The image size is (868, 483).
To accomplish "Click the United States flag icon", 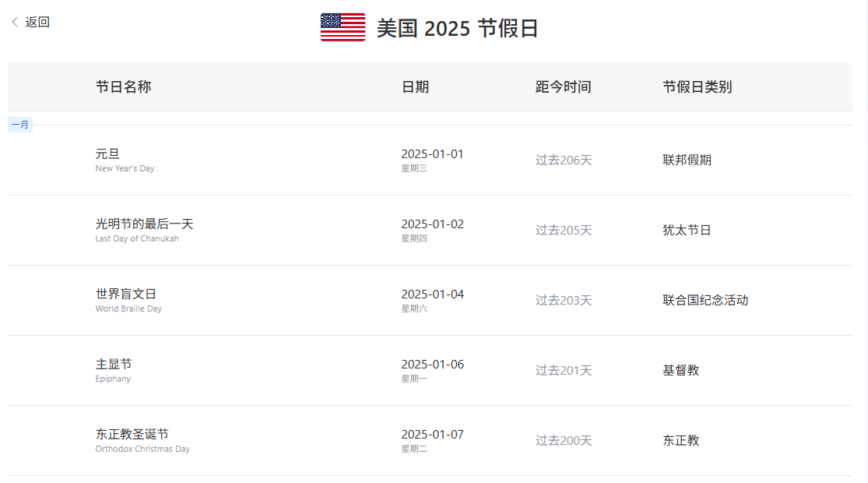I will [343, 27].
